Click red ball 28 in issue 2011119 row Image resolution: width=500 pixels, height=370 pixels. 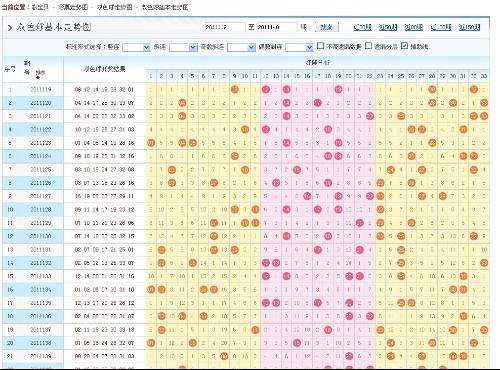point(432,89)
